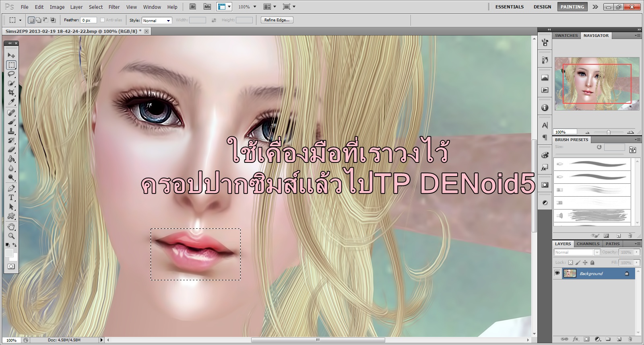The image size is (644, 345).
Task: Swap foreground and background colors
Action: pos(15,244)
